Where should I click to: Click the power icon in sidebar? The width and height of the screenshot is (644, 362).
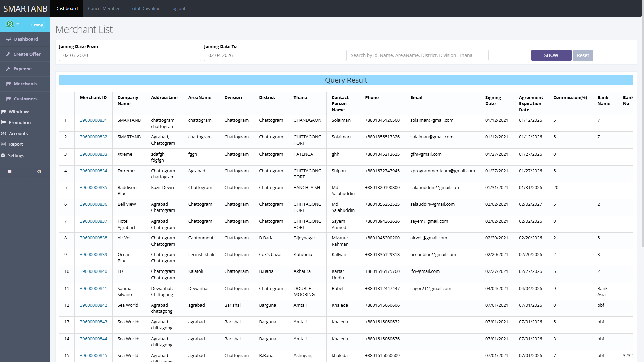tap(39, 171)
